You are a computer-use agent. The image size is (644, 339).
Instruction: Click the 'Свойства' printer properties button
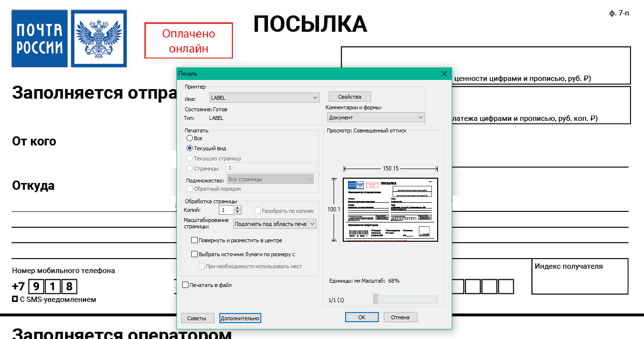[350, 96]
